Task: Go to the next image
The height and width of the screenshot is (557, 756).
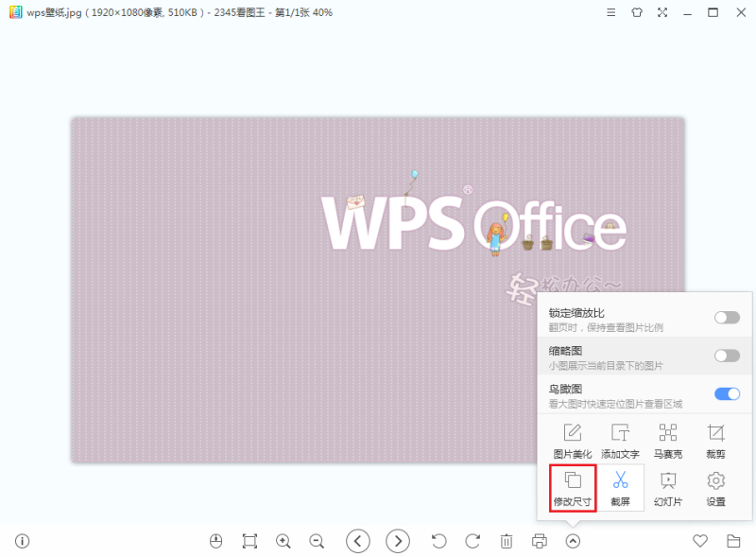Action: pyautogui.click(x=398, y=541)
